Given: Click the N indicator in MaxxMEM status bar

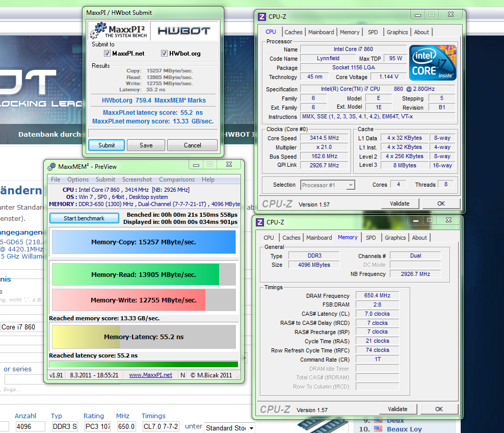Looking at the screenshot, I should point(182,375).
